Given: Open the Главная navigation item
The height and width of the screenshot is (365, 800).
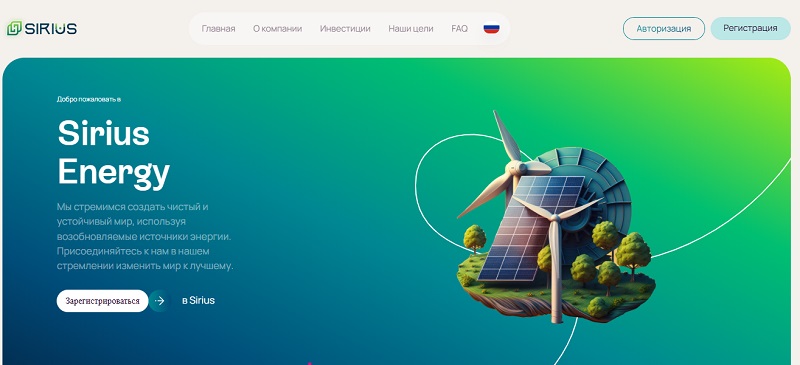Looking at the screenshot, I should point(218,29).
